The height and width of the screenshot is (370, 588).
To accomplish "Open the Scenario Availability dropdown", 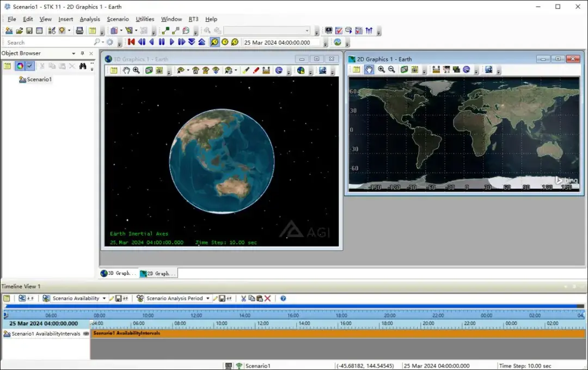I will click(x=104, y=298).
